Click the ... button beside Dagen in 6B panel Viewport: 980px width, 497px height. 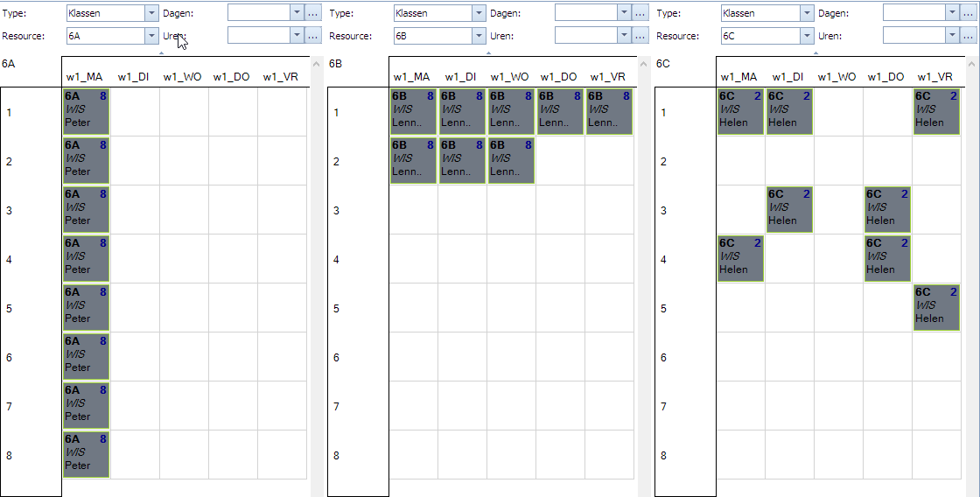pyautogui.click(x=640, y=13)
